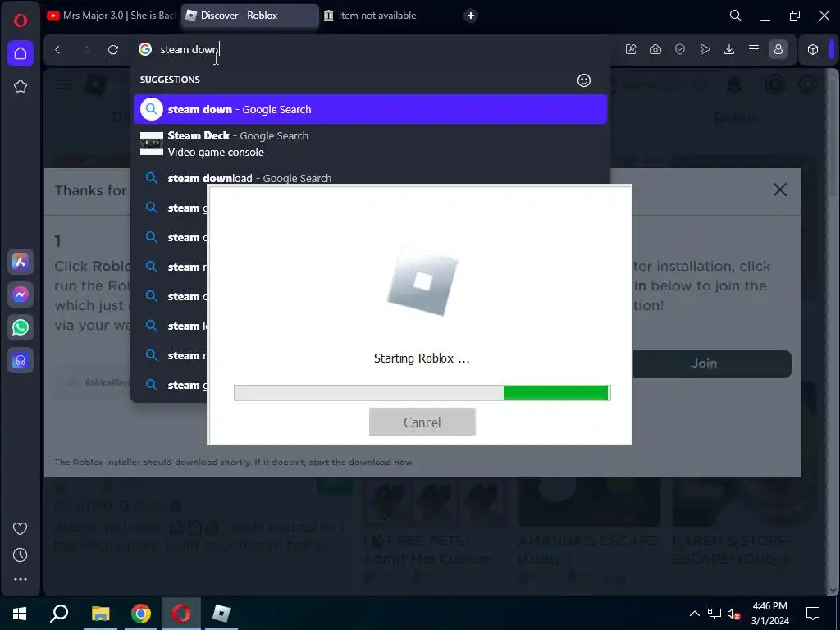Screen dimensions: 840x630
Task: Open the heart pinboards icon
Action: click(21, 529)
